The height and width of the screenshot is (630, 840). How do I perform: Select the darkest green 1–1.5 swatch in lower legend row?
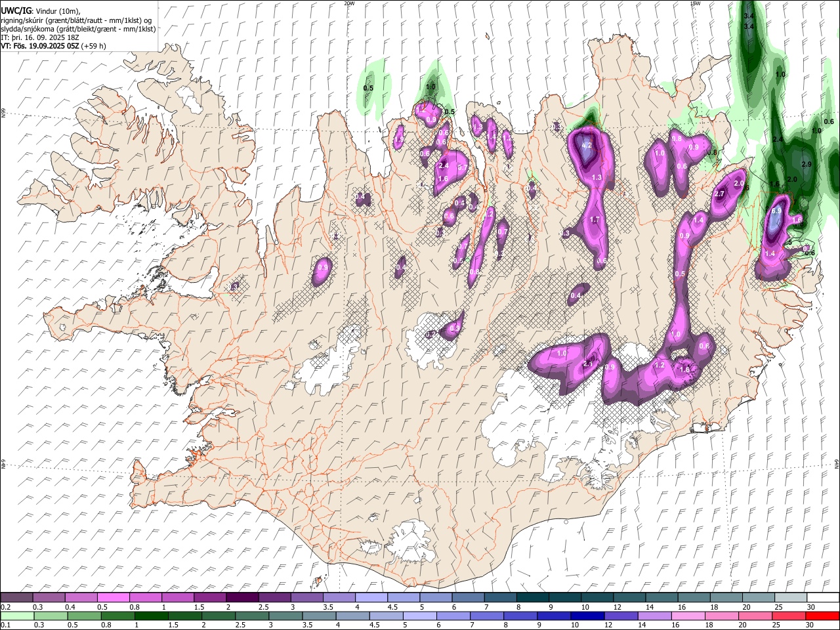[x=152, y=616]
